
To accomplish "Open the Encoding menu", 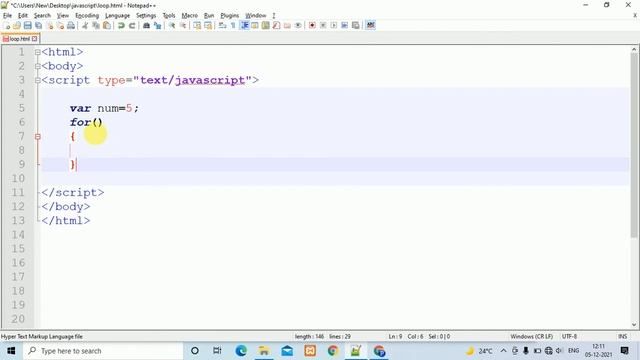I will pyautogui.click(x=87, y=16).
